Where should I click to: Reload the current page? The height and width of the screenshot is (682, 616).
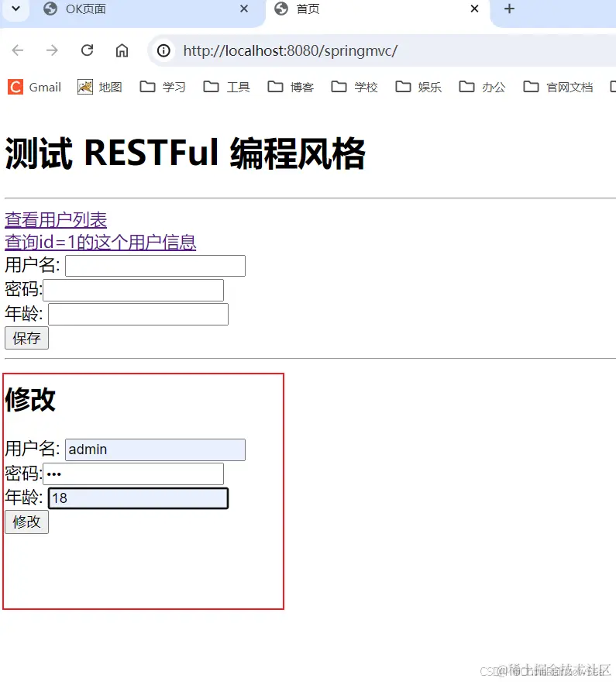click(x=87, y=50)
